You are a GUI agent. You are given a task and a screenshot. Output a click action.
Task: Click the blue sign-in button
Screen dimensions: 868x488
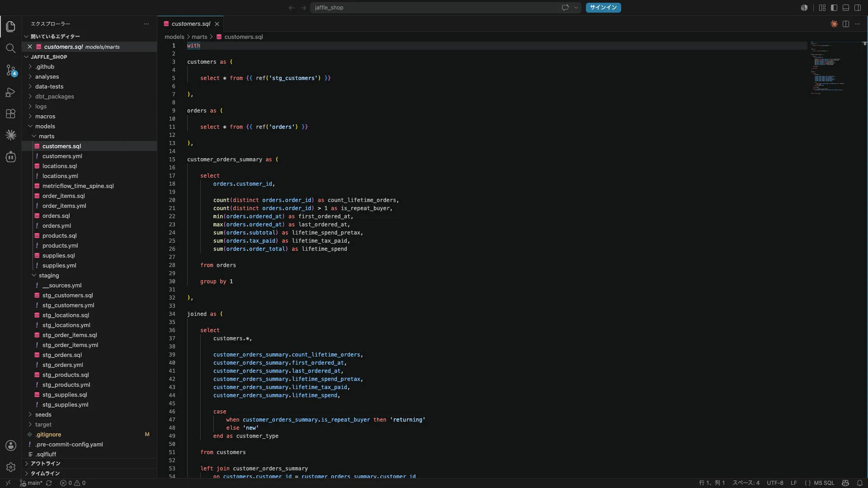[603, 8]
